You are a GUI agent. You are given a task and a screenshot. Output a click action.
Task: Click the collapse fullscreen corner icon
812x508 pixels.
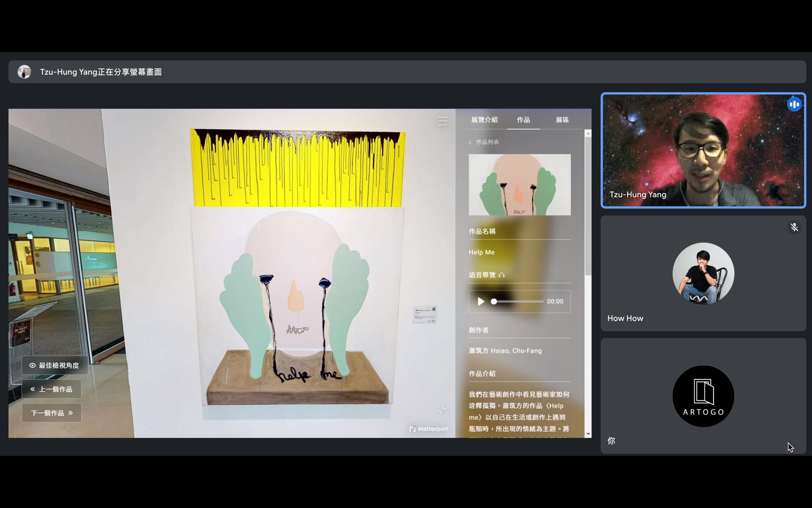[442, 410]
